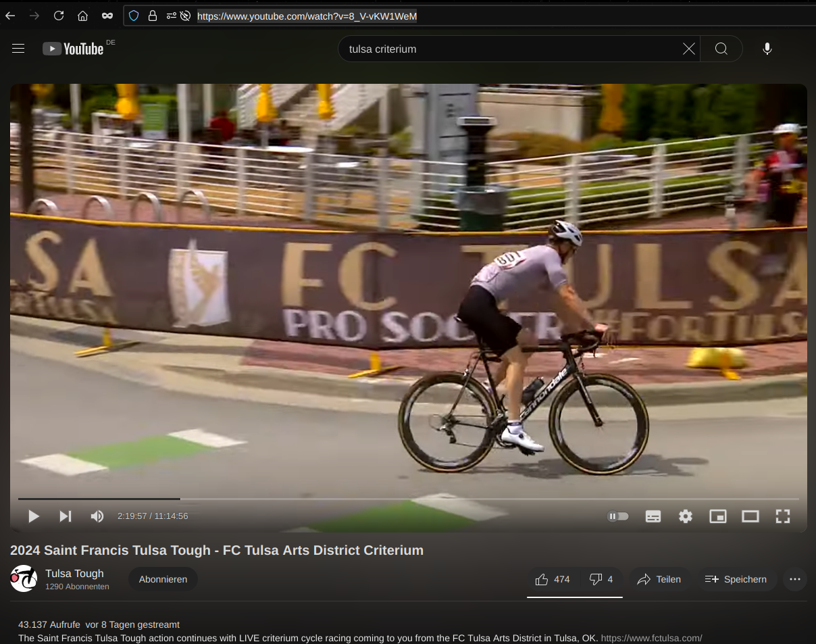Viewport: 816px width, 644px height.
Task: Open the video settings gear
Action: (x=686, y=516)
